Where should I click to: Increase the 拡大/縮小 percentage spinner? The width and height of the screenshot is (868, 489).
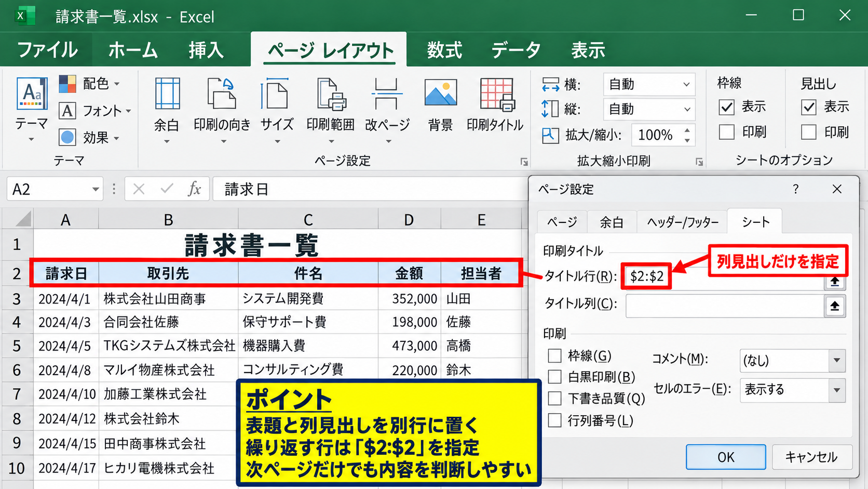[x=687, y=130]
